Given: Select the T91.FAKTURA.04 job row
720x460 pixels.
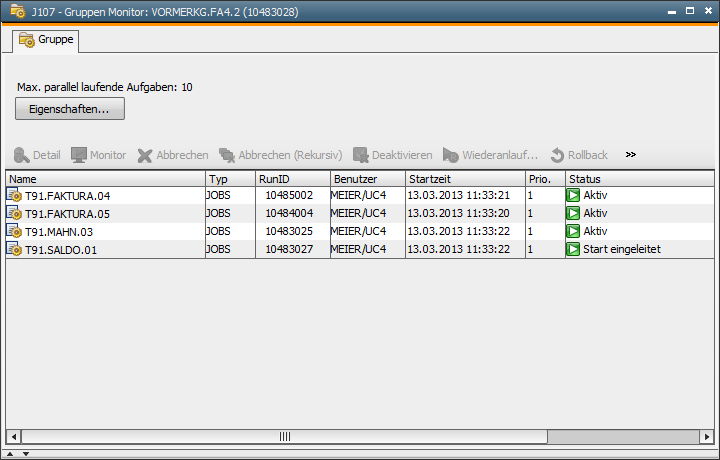Looking at the screenshot, I should 67,195.
